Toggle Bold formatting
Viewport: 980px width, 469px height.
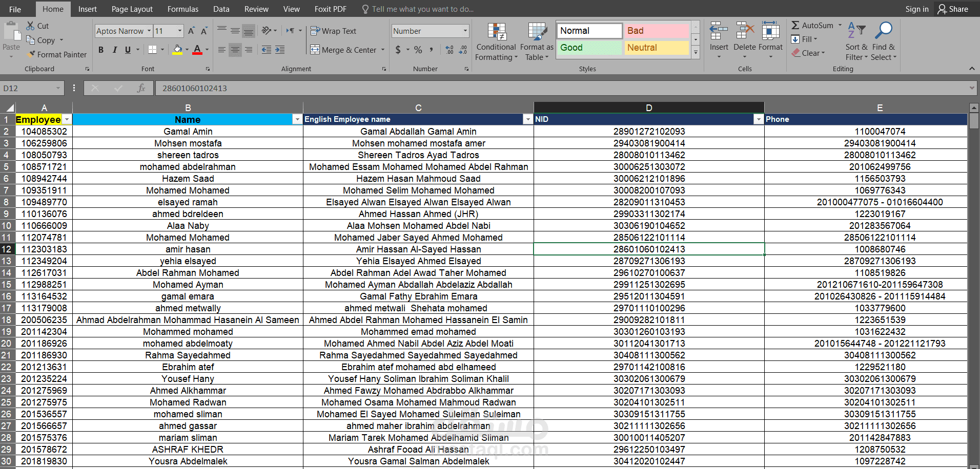point(101,50)
